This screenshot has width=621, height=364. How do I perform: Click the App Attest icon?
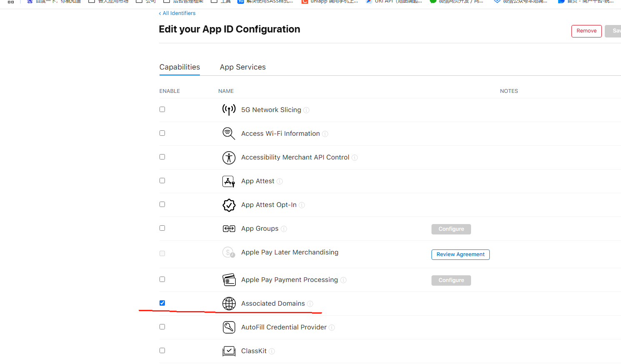pyautogui.click(x=229, y=182)
